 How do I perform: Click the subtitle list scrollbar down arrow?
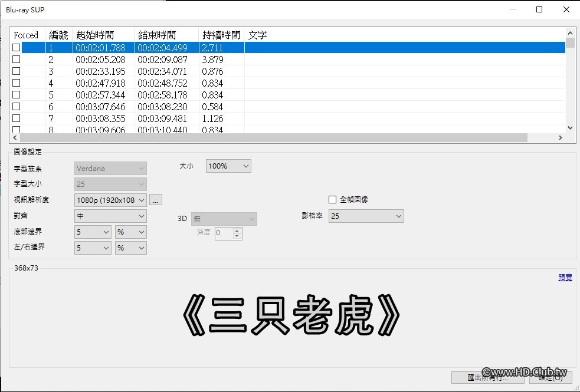pyautogui.click(x=569, y=127)
